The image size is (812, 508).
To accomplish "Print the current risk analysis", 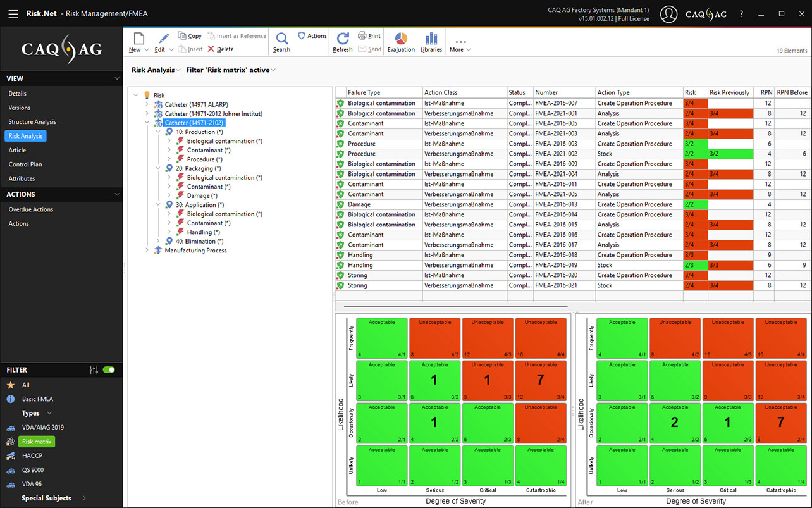I will (x=369, y=36).
